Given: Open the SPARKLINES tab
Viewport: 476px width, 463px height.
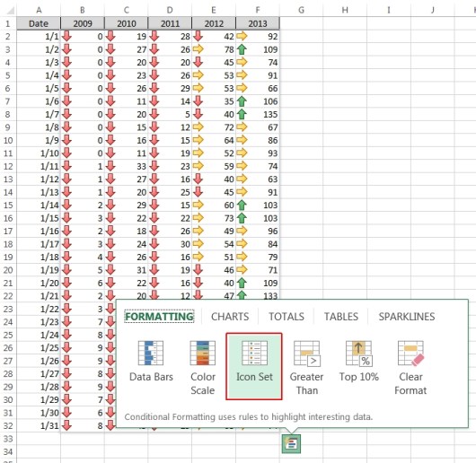Looking at the screenshot, I should 407,316.
